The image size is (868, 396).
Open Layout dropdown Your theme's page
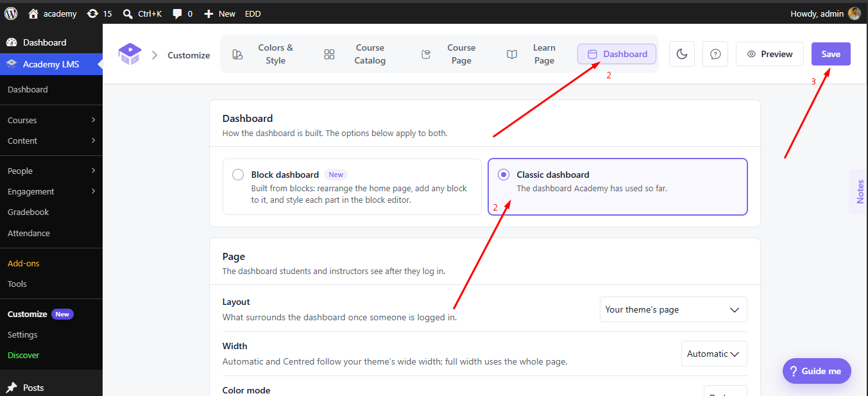pyautogui.click(x=674, y=309)
